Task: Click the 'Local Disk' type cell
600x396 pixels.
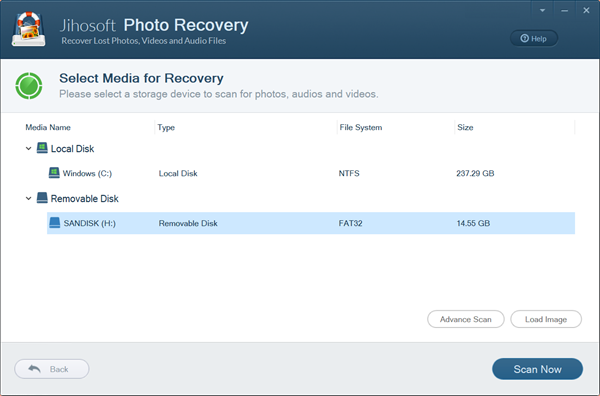Action: coord(178,173)
